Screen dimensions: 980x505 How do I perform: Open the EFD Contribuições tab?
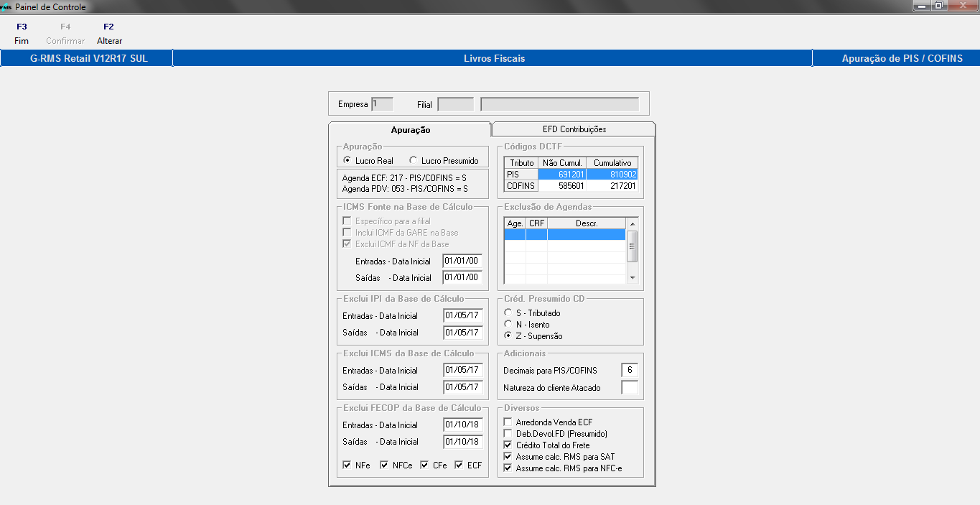(x=574, y=129)
